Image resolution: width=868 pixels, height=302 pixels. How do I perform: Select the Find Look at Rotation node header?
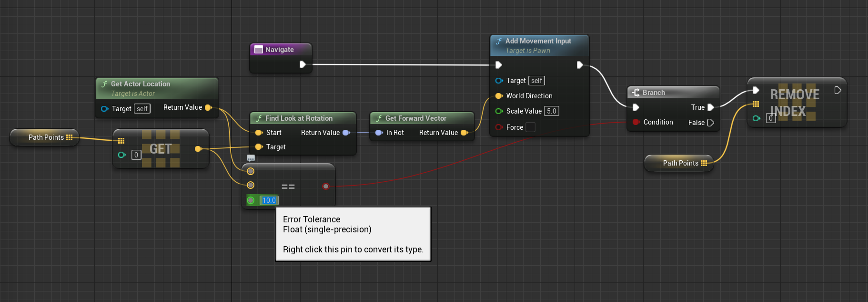[x=303, y=118]
